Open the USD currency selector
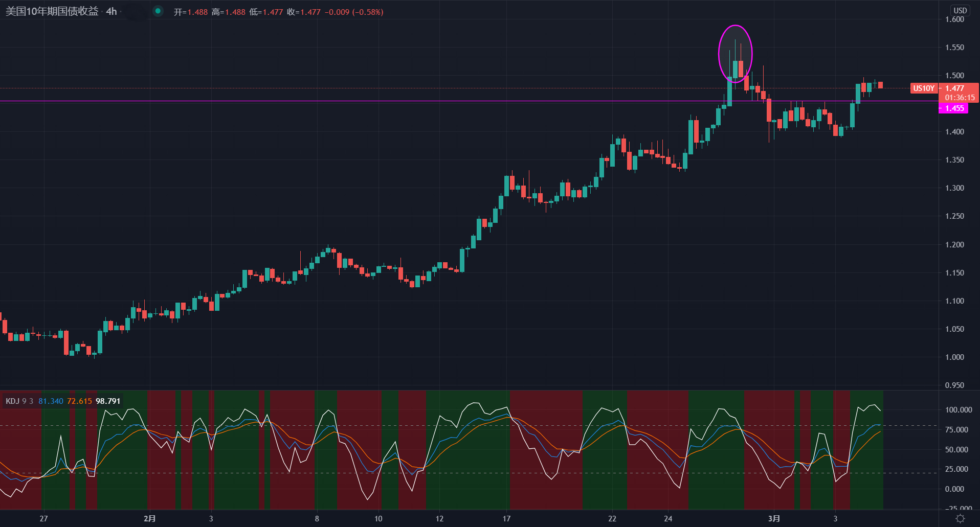980x527 pixels. click(x=960, y=10)
